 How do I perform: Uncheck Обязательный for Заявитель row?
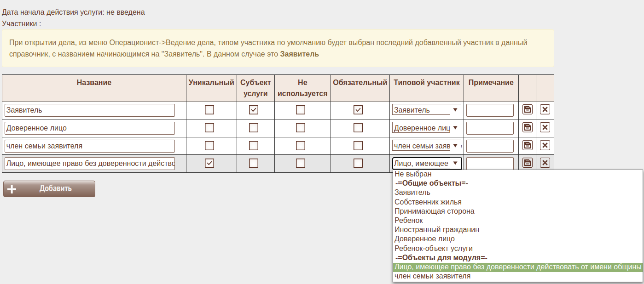click(358, 110)
